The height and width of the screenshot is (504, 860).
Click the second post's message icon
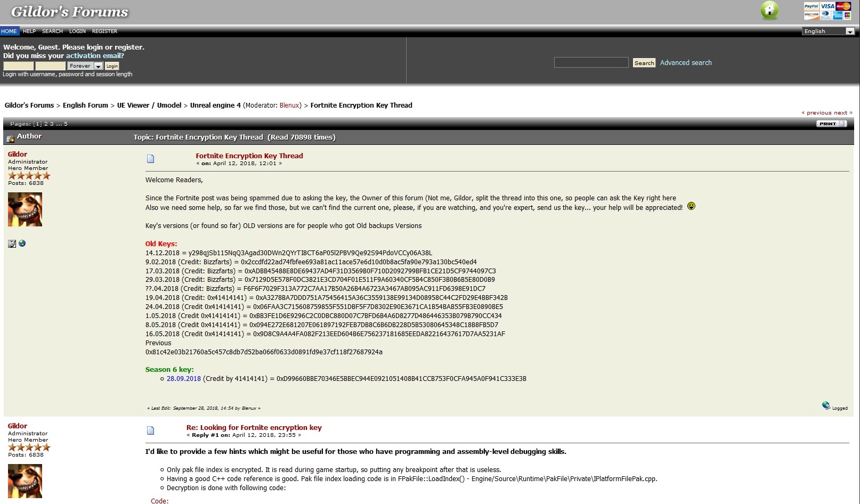coord(151,430)
